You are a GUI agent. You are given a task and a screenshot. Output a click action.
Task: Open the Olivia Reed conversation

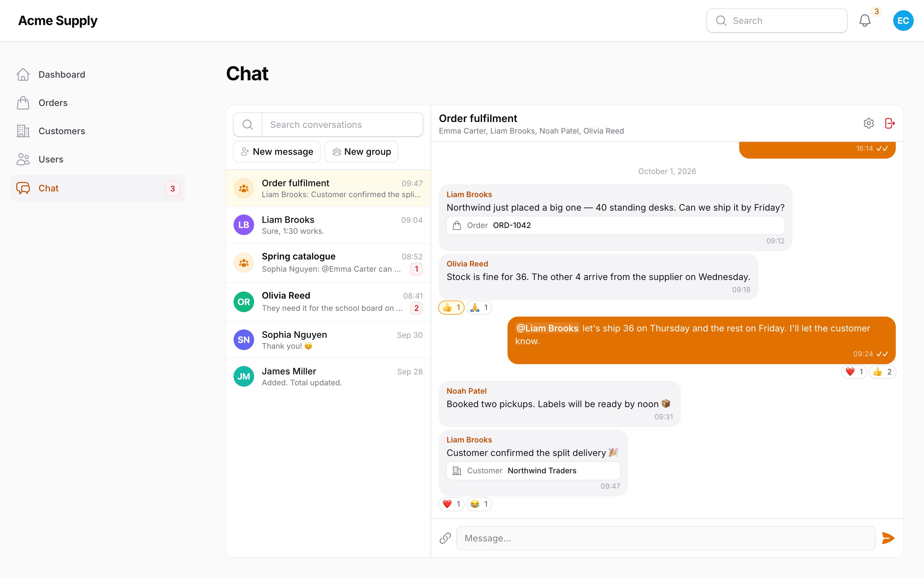click(x=328, y=302)
